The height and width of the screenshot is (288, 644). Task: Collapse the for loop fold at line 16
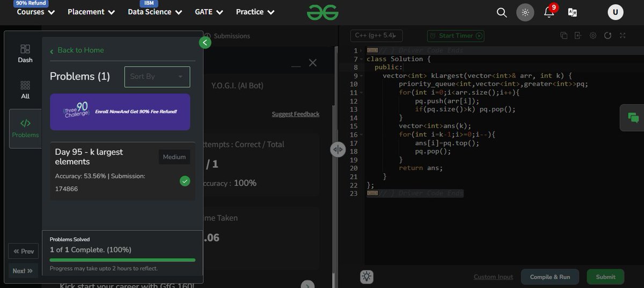(x=362, y=134)
